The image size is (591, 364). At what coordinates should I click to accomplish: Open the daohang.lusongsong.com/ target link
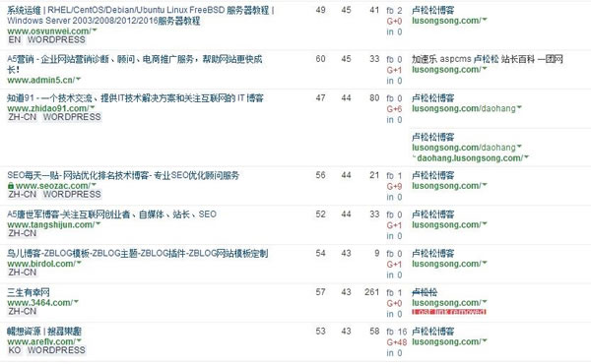(x=470, y=158)
